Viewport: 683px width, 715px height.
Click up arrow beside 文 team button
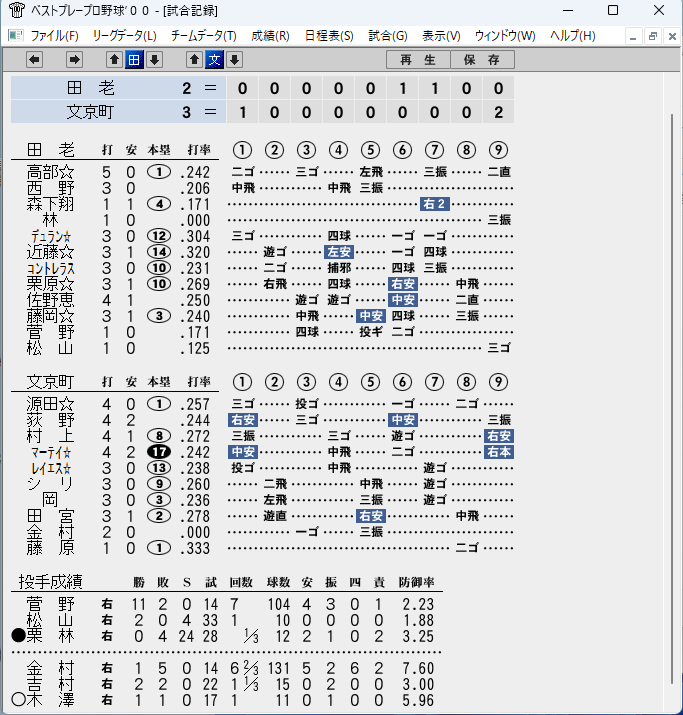(x=195, y=60)
